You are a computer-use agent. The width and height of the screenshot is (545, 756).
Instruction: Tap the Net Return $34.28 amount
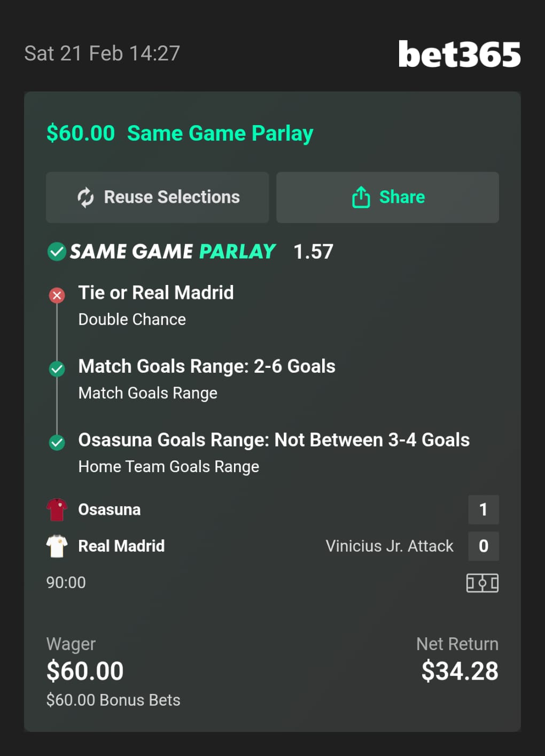tap(460, 671)
